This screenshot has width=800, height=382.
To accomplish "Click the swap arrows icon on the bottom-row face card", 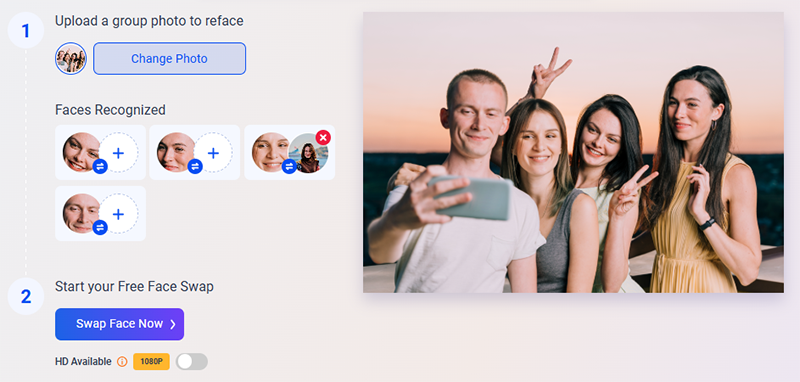I will [100, 227].
